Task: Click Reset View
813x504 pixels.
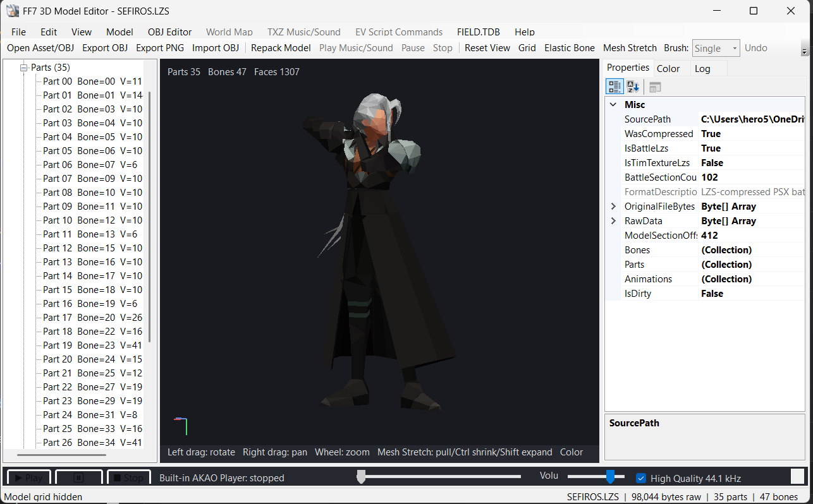Action: click(x=487, y=48)
